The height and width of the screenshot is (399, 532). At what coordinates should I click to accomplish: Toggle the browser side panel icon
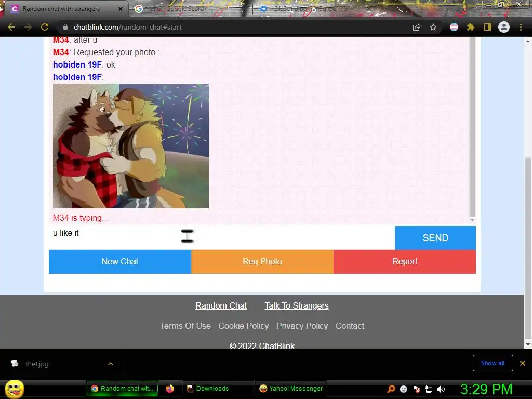487,27
